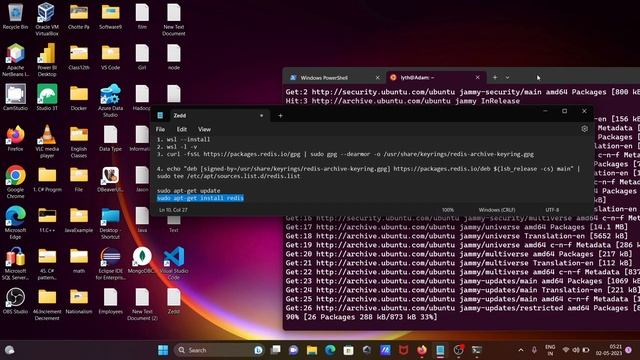Click the highlighted 'sudo apt-get install redis' line

(200, 198)
